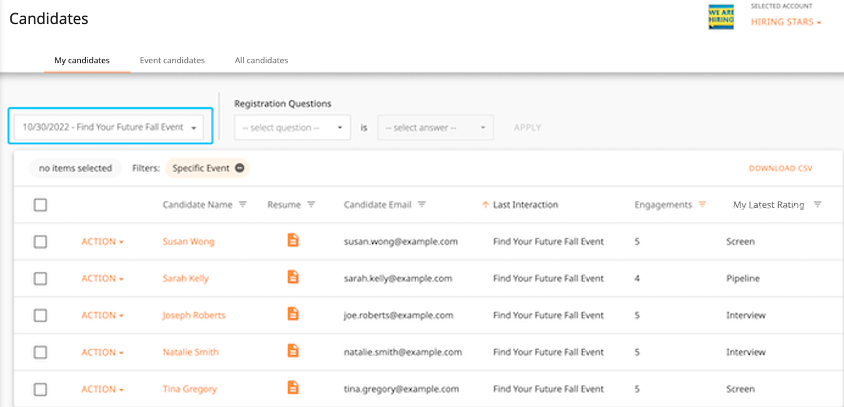
Task: Switch to the All candidates tab
Action: click(x=261, y=60)
